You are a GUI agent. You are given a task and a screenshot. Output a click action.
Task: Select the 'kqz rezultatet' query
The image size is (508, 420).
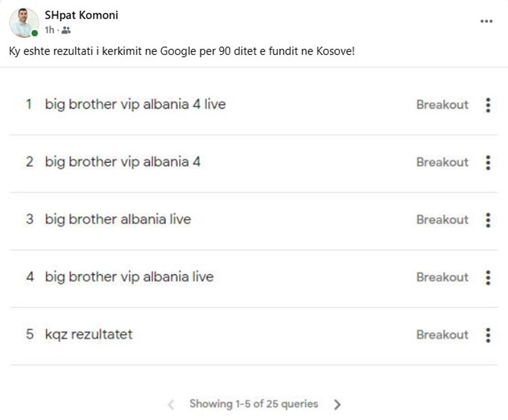click(89, 335)
